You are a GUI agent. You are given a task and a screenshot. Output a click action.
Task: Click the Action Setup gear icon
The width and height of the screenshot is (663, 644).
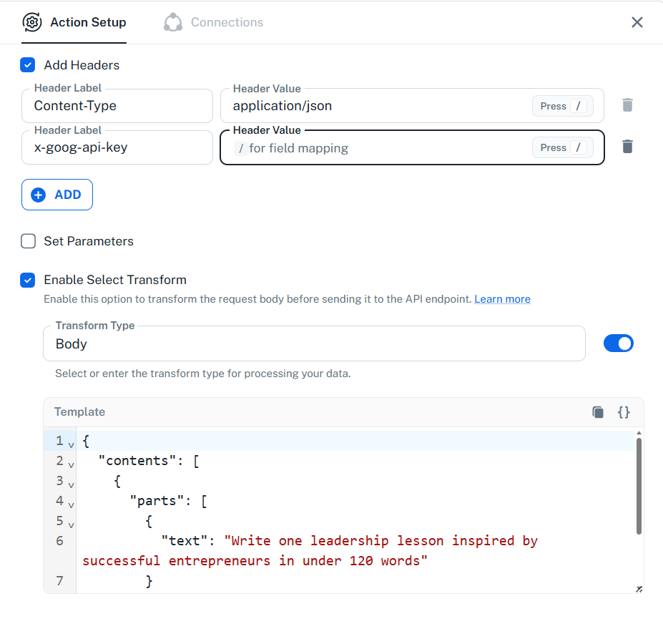click(x=32, y=22)
